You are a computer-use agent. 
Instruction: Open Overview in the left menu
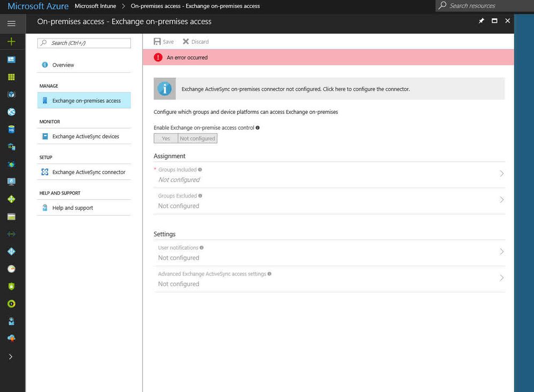(x=84, y=65)
